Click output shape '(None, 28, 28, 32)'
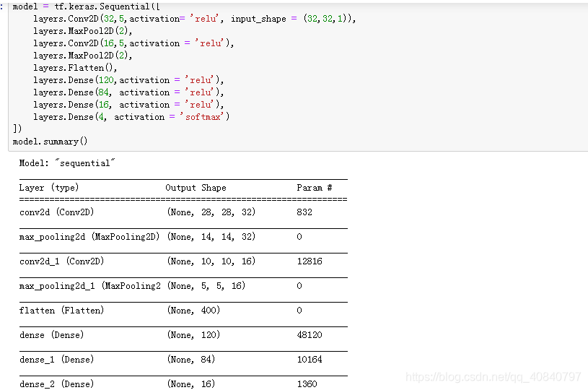 pyautogui.click(x=211, y=212)
